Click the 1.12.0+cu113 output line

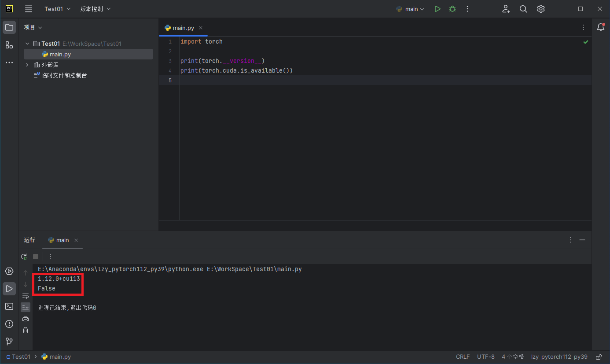click(x=59, y=279)
